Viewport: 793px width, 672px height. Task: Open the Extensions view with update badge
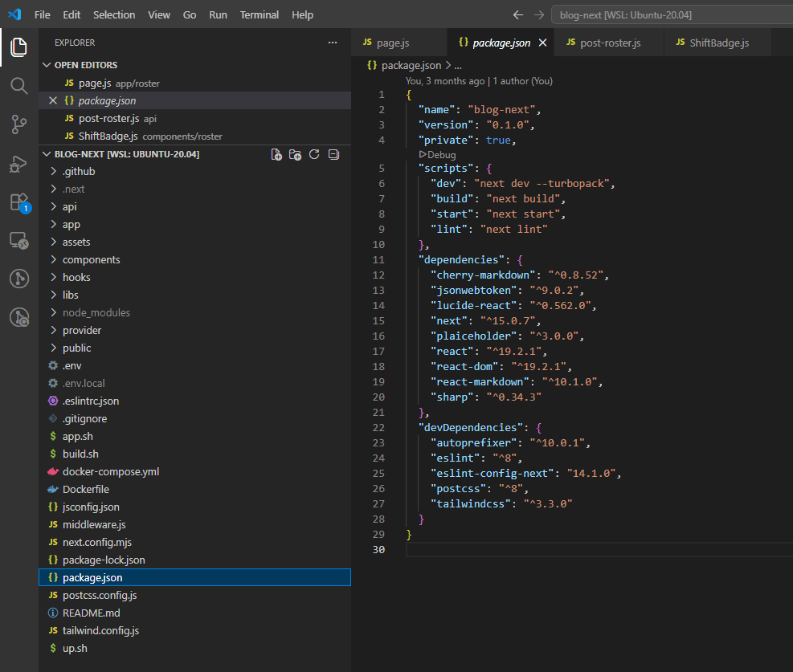pyautogui.click(x=18, y=202)
